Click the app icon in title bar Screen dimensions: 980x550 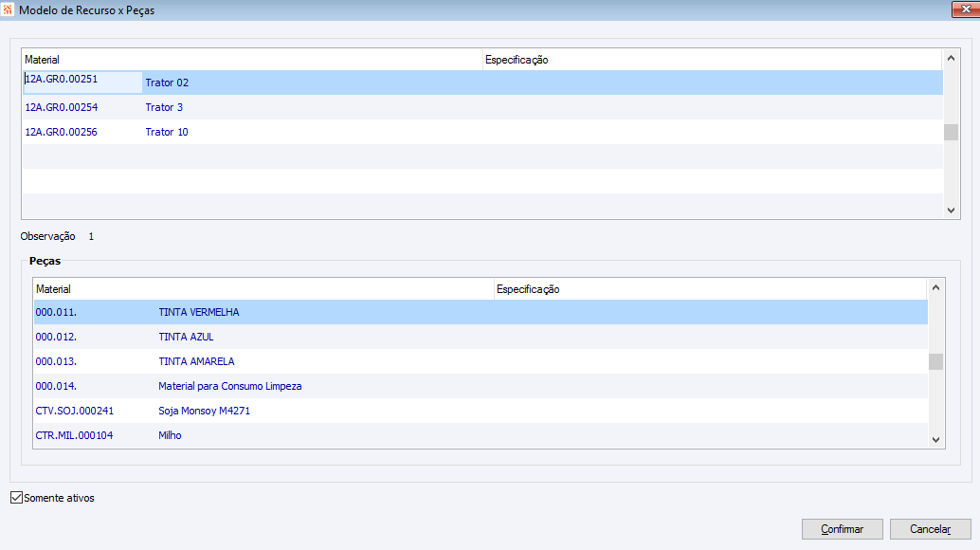(8, 10)
